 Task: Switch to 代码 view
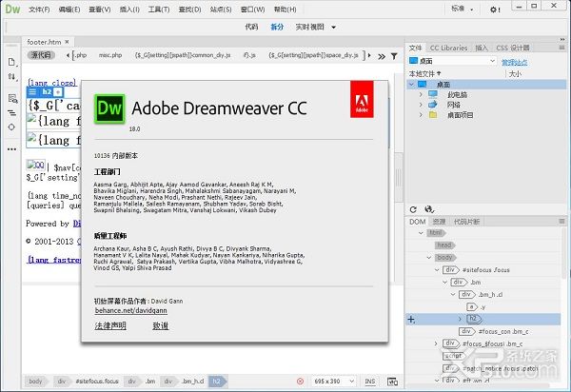click(x=251, y=27)
